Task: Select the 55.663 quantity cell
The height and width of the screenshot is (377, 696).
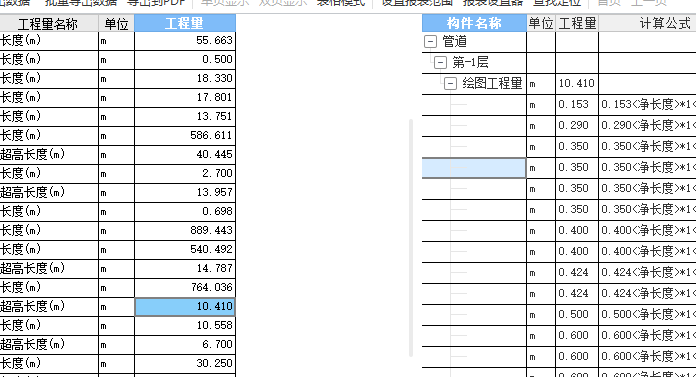Action: click(x=185, y=40)
